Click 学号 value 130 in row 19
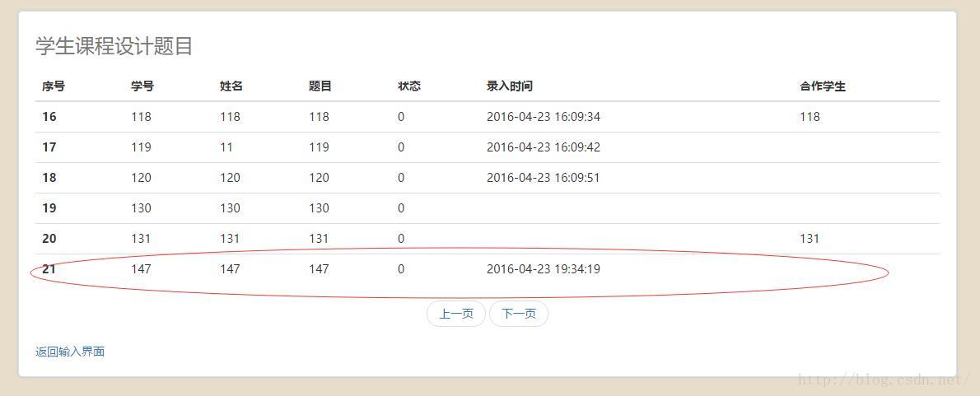 141,208
